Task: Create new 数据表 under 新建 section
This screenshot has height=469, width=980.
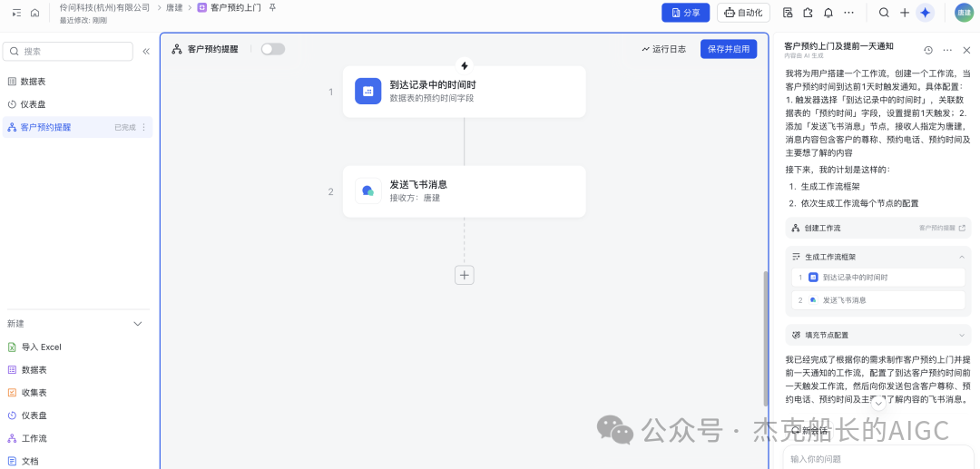Action: pyautogui.click(x=34, y=370)
